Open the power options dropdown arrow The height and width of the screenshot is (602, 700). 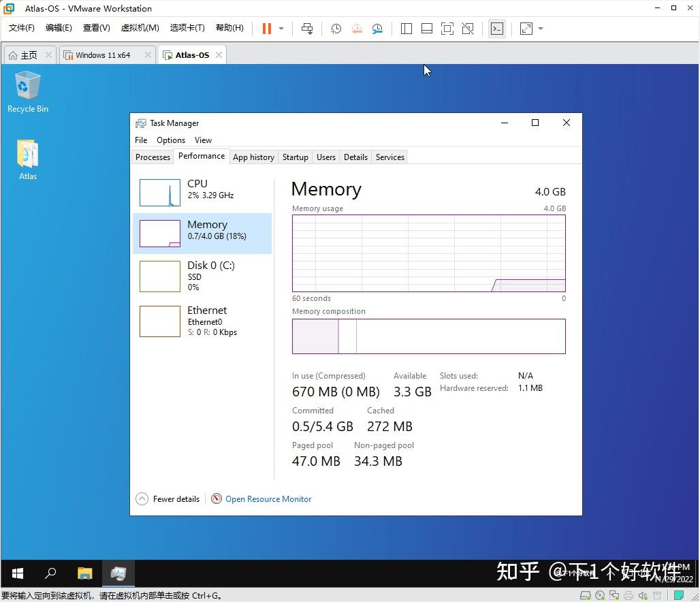281,29
